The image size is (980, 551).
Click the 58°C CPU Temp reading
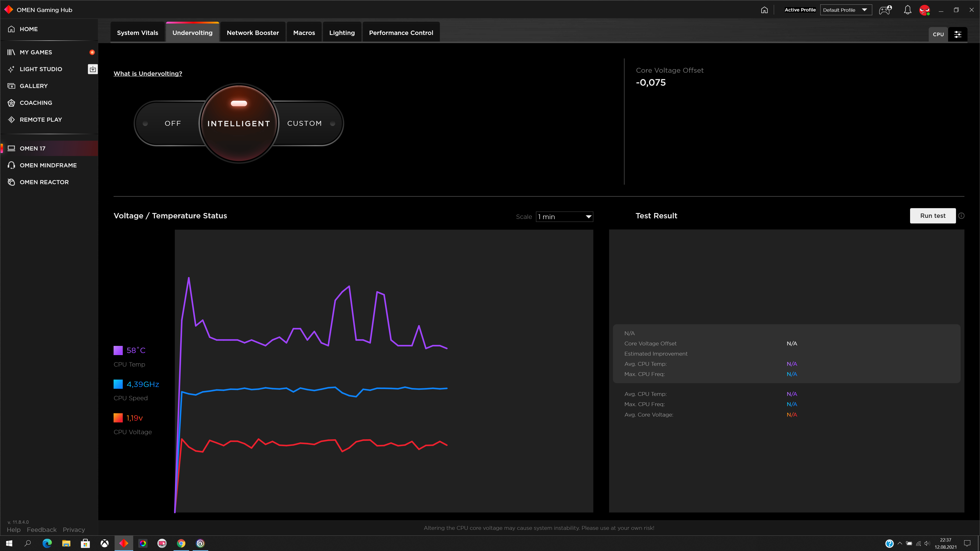(x=136, y=350)
